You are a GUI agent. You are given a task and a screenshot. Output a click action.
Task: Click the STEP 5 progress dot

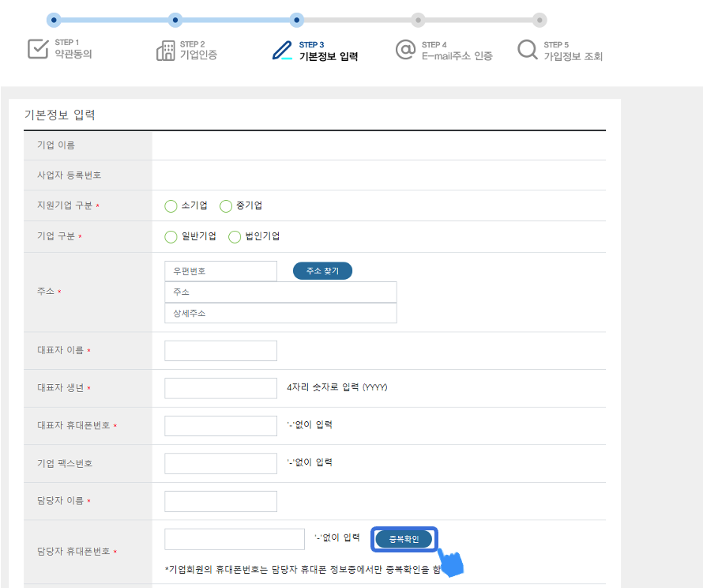coord(539,20)
